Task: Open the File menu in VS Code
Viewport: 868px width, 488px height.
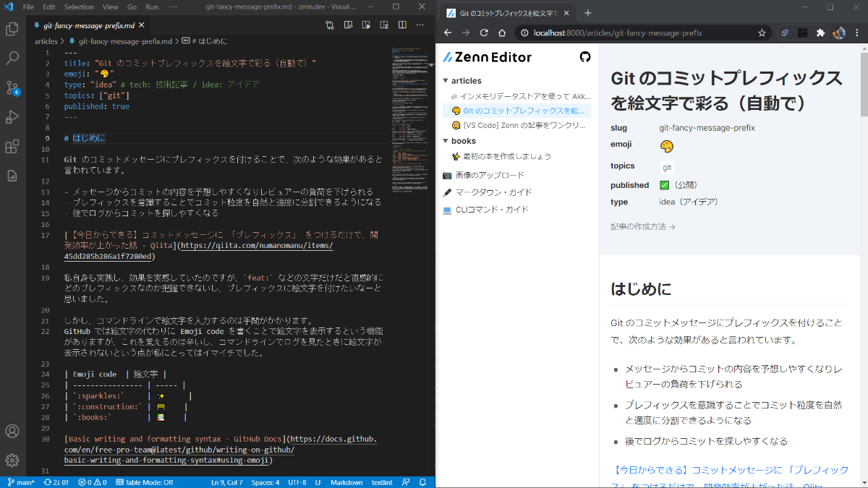Action: 28,7
